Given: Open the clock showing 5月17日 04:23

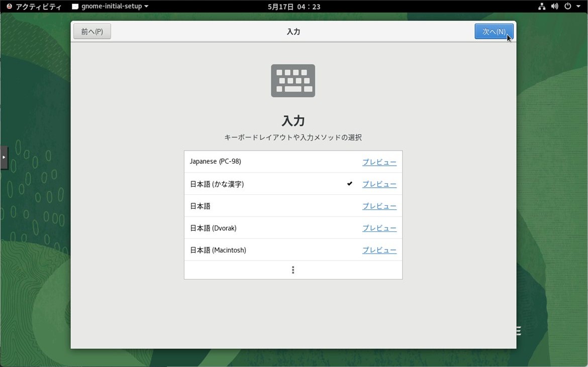Looking at the screenshot, I should coord(294,7).
